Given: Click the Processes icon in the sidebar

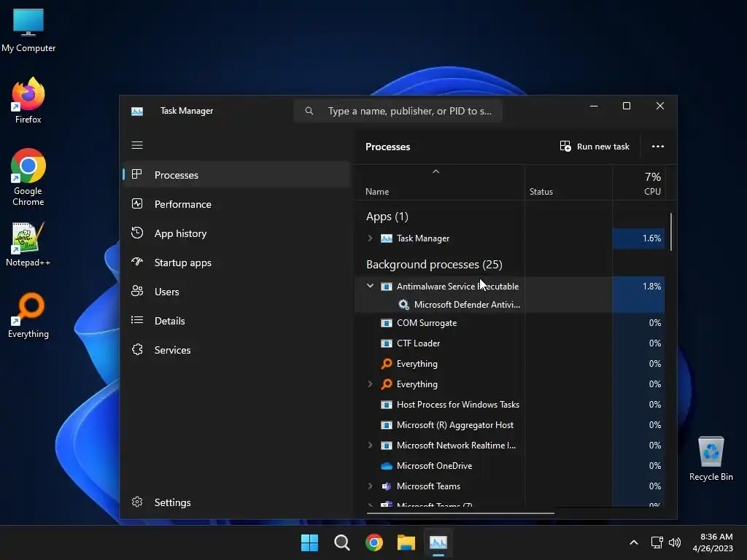Looking at the screenshot, I should click(x=136, y=174).
